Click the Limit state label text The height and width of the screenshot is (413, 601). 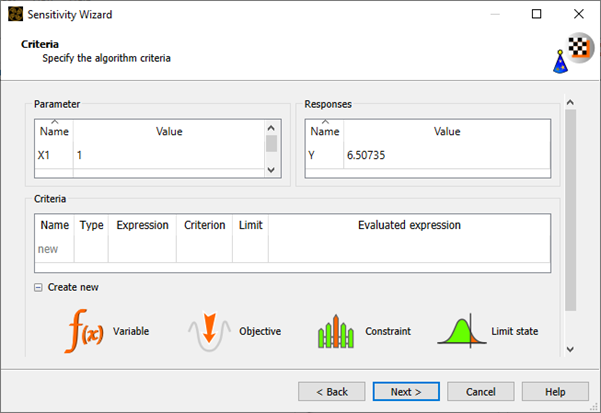[x=515, y=331]
